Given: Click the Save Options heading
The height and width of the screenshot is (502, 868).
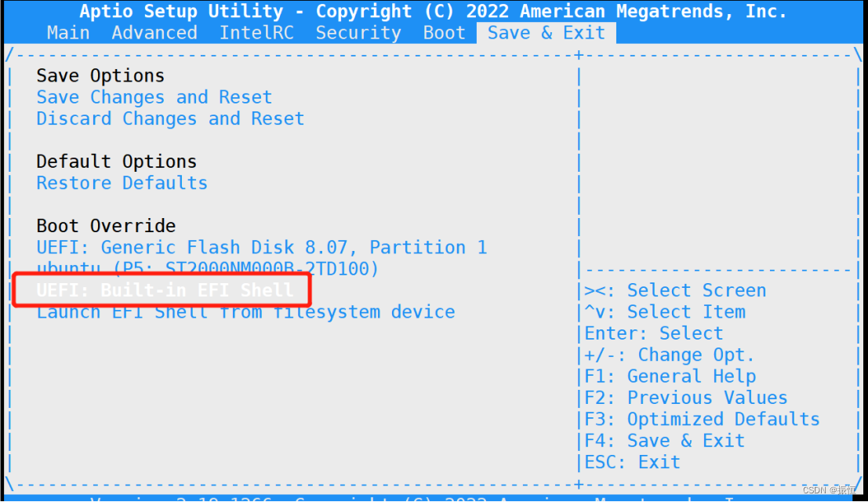Looking at the screenshot, I should pyautogui.click(x=100, y=76).
